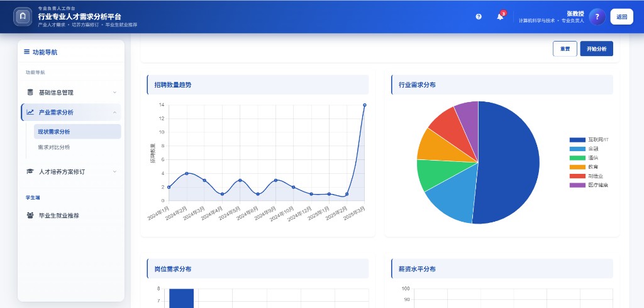Click the 薪资水平分布 chart title
Viewport: 644px width, 308px height.
(418, 269)
